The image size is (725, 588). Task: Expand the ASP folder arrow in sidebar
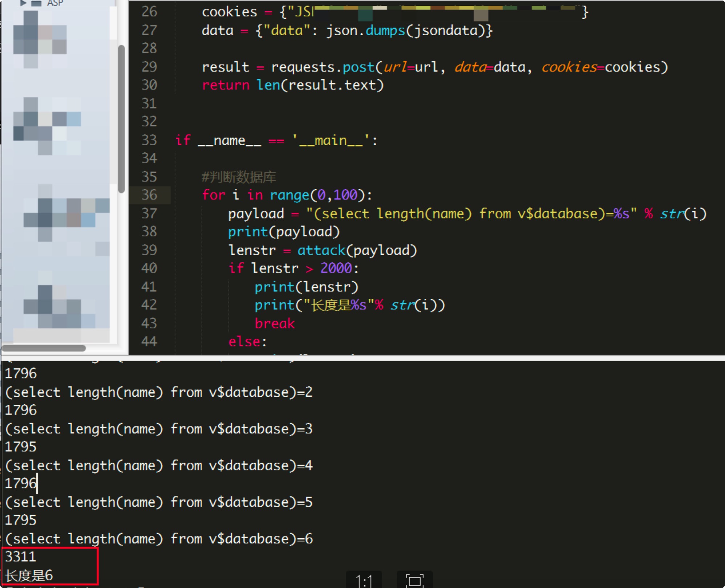point(23,3)
